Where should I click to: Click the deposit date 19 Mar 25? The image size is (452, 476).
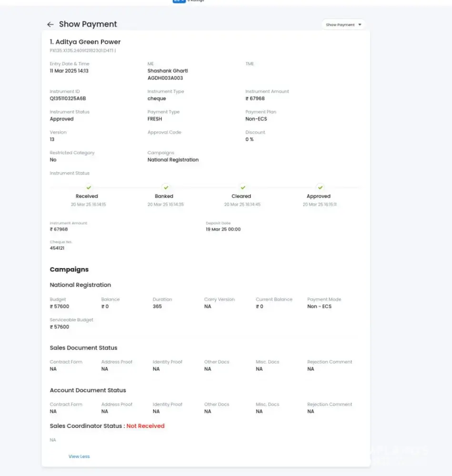[x=223, y=229]
